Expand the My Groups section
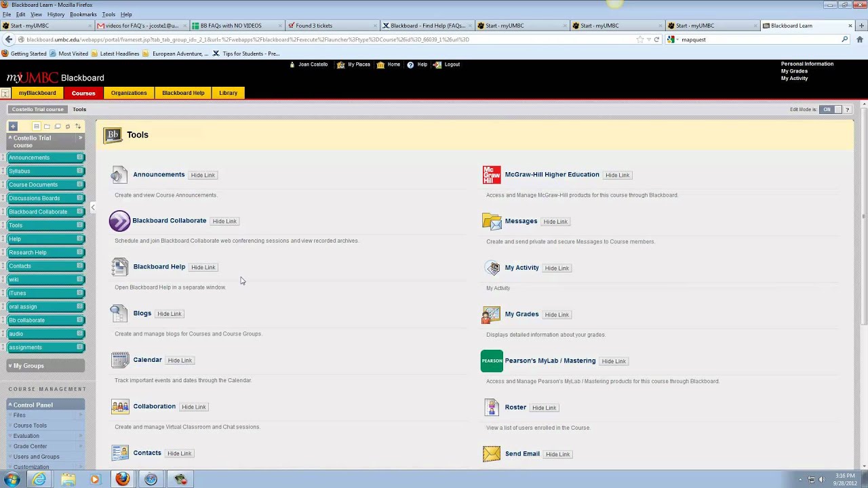Viewport: 868px width, 488px height. (x=9, y=366)
